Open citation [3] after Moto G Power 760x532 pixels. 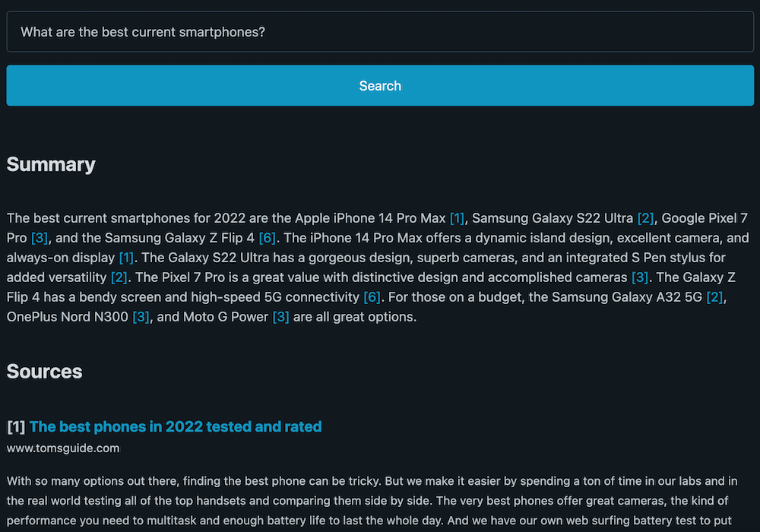[280, 317]
